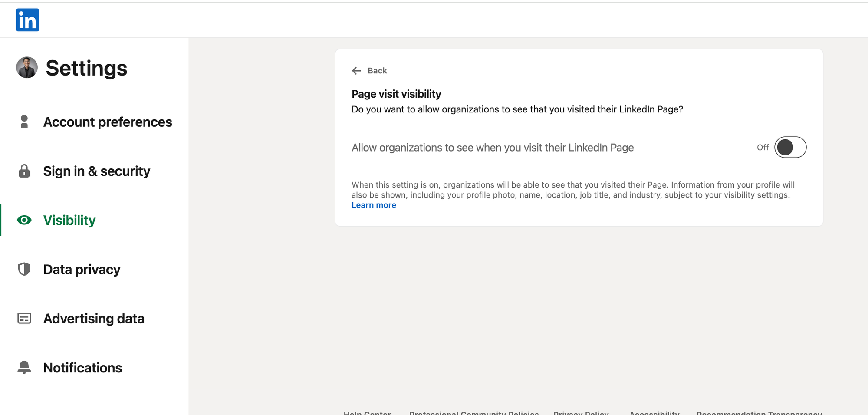Viewport: 868px width, 415px height.
Task: Click the Advertising data newspaper icon
Action: (x=24, y=318)
